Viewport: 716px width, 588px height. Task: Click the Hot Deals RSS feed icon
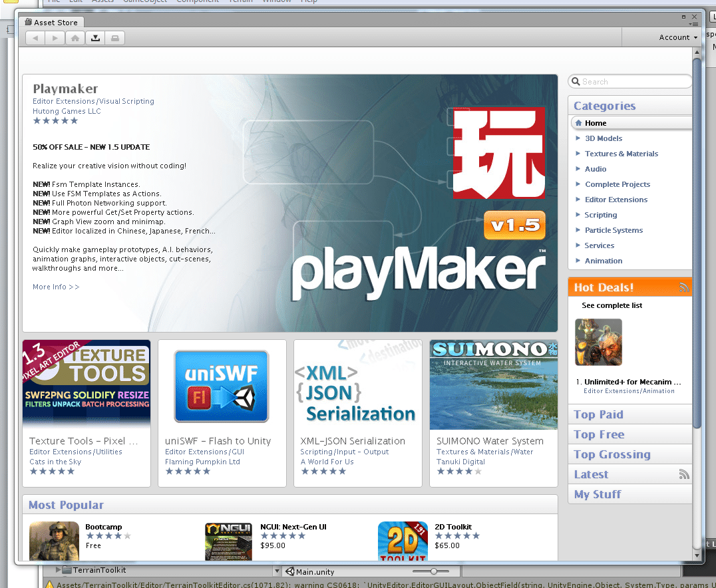click(x=683, y=287)
